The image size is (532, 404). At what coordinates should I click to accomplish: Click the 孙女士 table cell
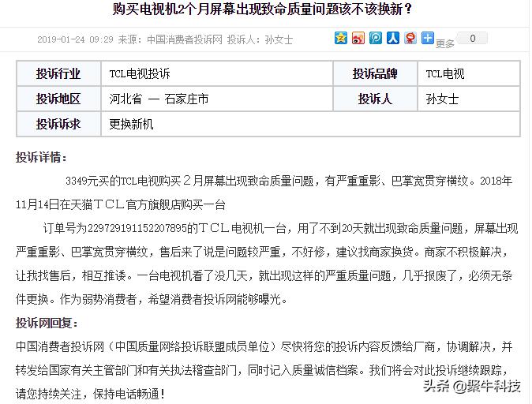click(x=469, y=99)
